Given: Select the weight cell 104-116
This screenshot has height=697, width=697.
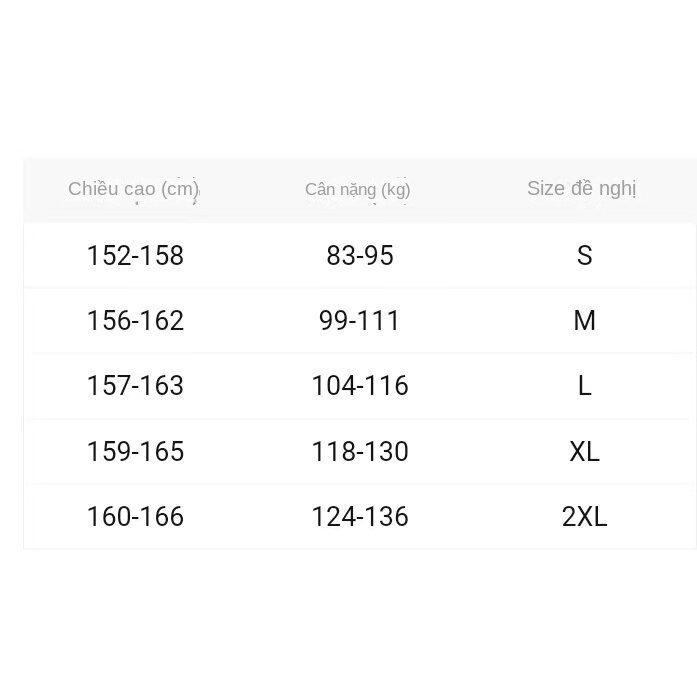Looking at the screenshot, I should (x=360, y=386).
